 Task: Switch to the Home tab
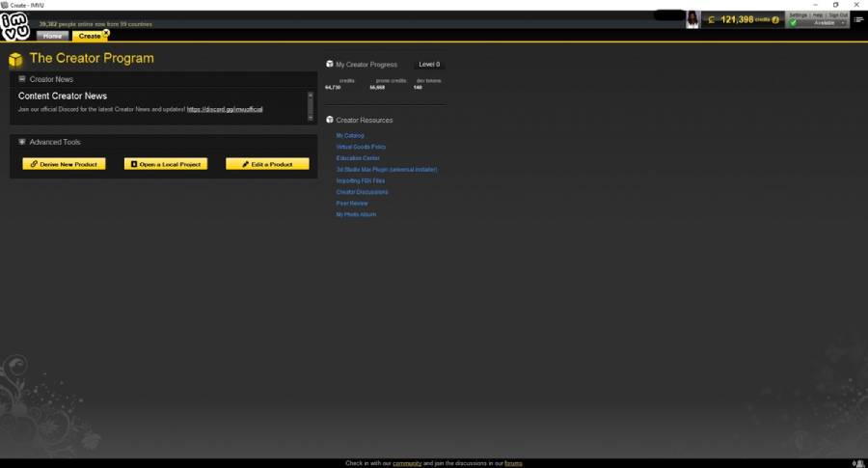coord(53,36)
